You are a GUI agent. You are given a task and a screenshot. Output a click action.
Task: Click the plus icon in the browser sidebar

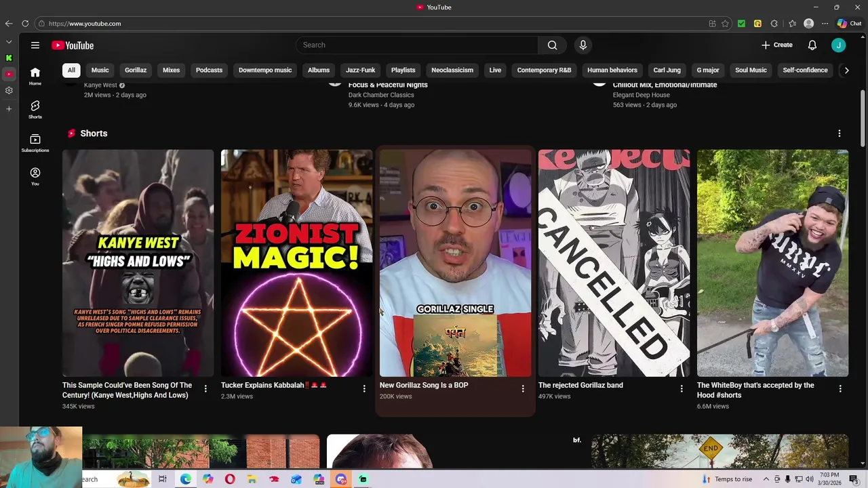9,108
